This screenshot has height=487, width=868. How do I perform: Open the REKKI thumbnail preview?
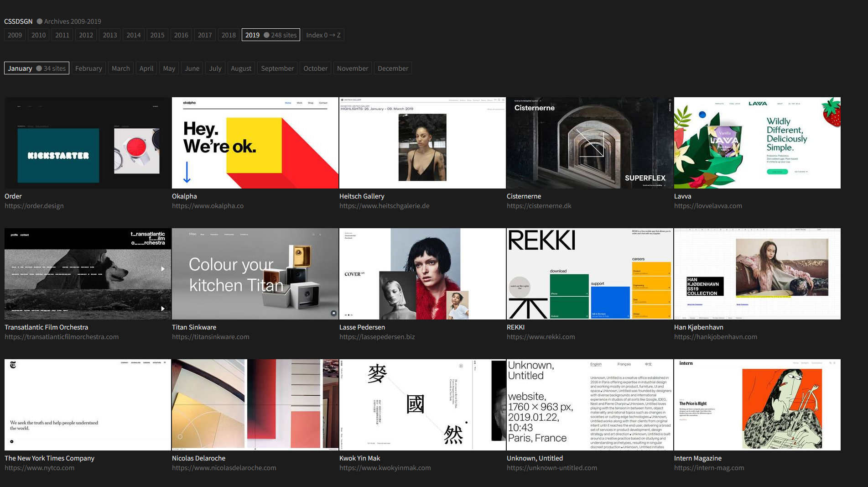[x=590, y=273]
